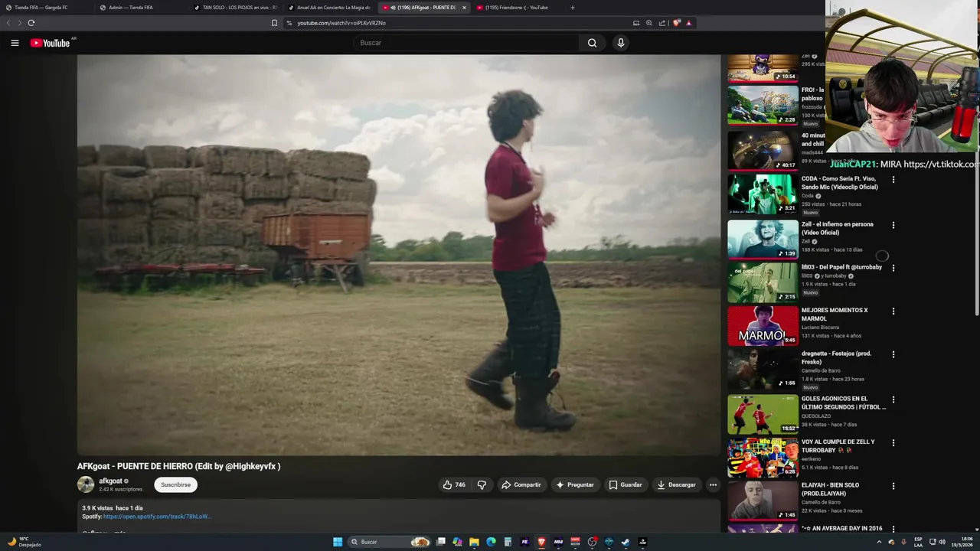The width and height of the screenshot is (980, 551).
Task: Open the browser zoom magnifier icon in address bar
Action: point(649,23)
